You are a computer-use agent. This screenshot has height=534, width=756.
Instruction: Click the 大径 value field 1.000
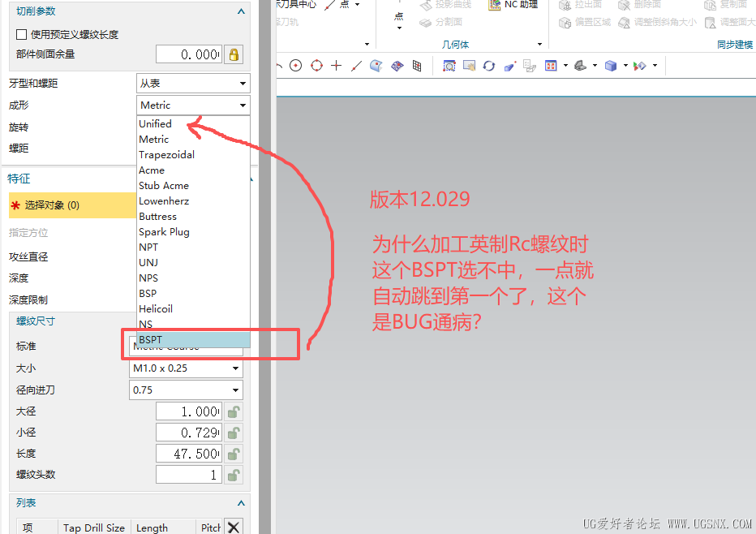coord(189,411)
